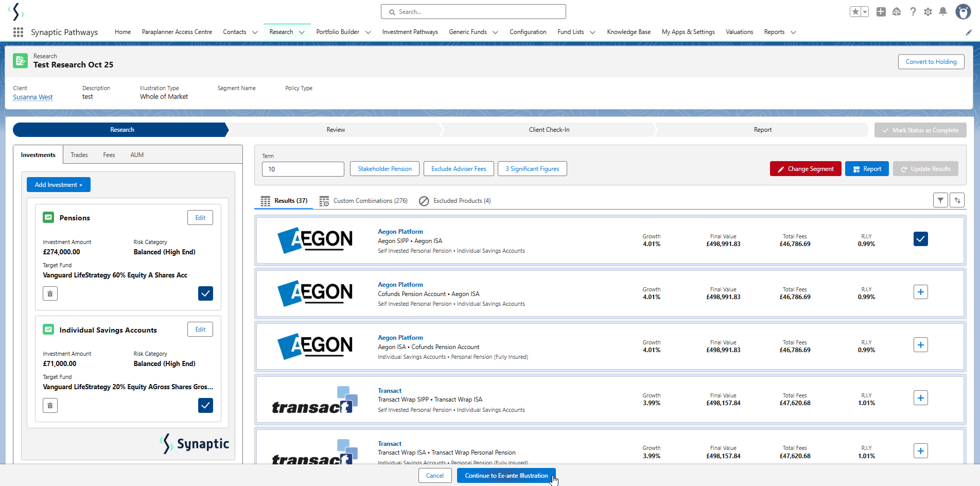Expand the Reports chevron
This screenshot has height=486, width=980.
pos(793,32)
